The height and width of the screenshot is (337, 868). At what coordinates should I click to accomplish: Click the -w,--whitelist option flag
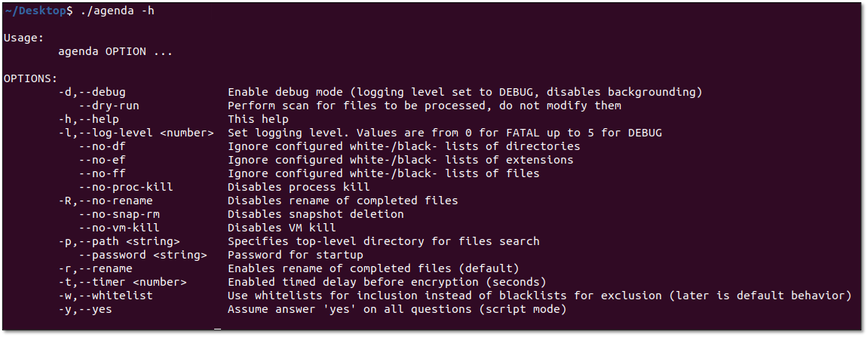click(105, 296)
